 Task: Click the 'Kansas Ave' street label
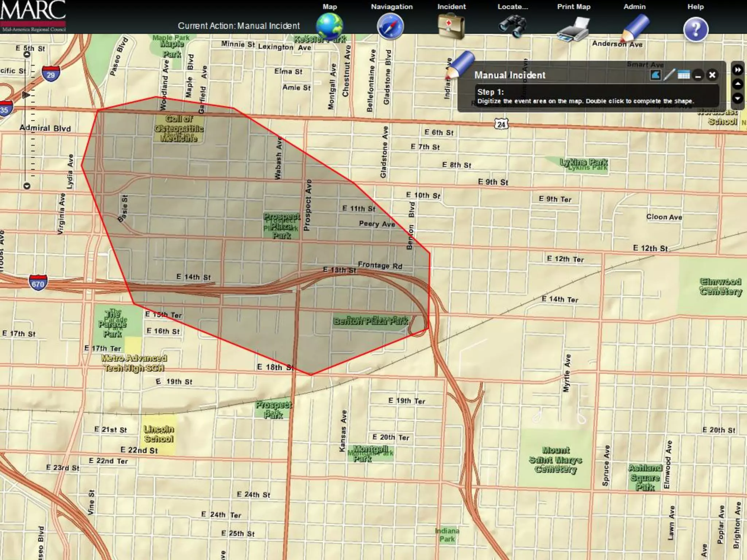click(x=343, y=431)
